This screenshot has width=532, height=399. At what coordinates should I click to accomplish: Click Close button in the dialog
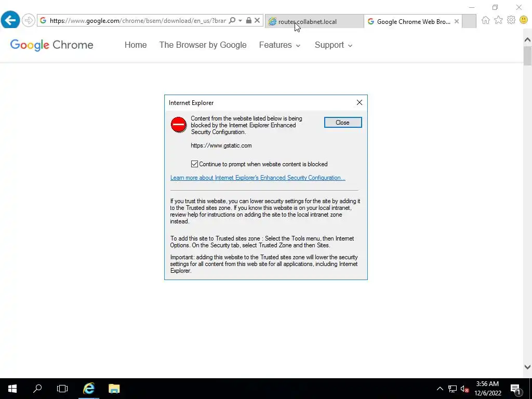[x=343, y=123]
